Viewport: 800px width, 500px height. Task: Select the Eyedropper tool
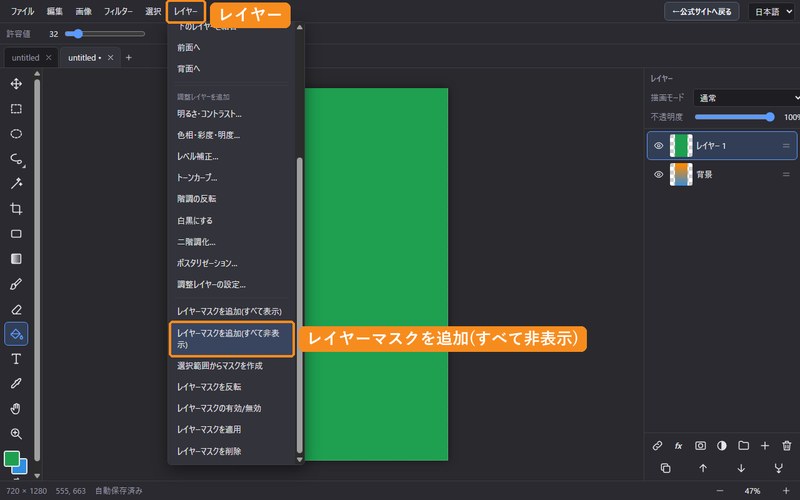click(x=16, y=384)
